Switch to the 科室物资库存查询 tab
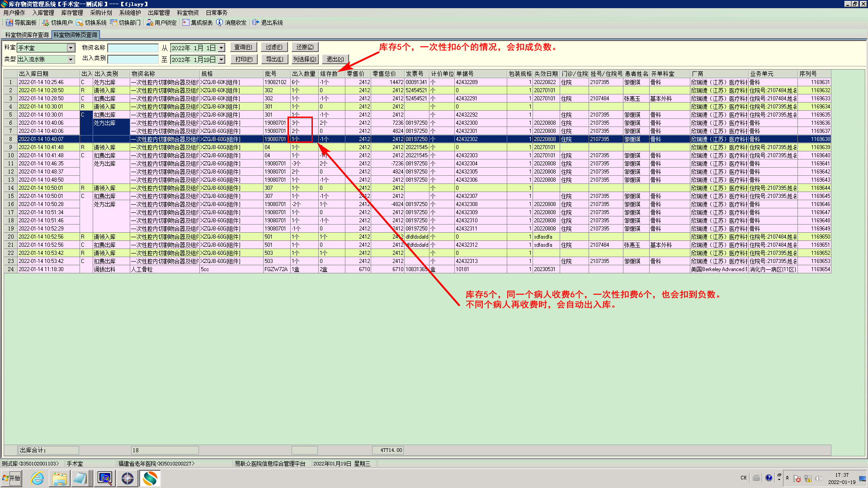868x488 pixels. 27,35
